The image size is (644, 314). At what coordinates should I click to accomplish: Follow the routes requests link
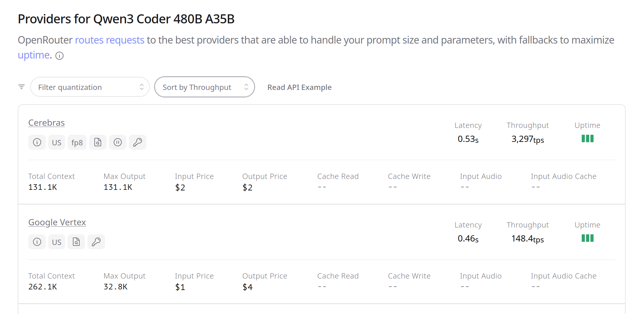click(x=110, y=40)
